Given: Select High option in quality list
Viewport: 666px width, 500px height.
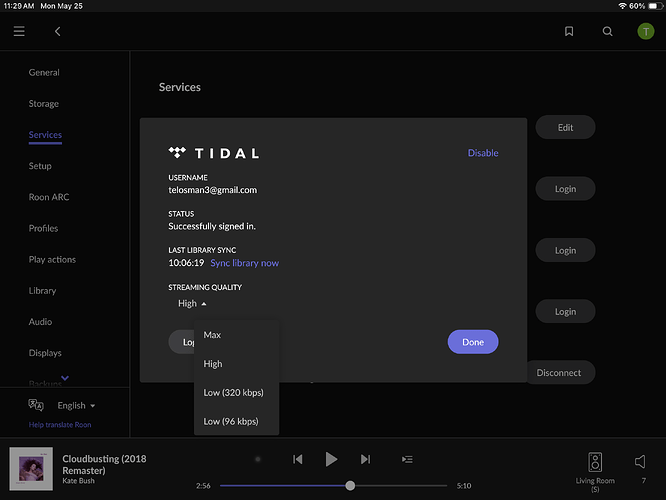Looking at the screenshot, I should click(237, 364).
